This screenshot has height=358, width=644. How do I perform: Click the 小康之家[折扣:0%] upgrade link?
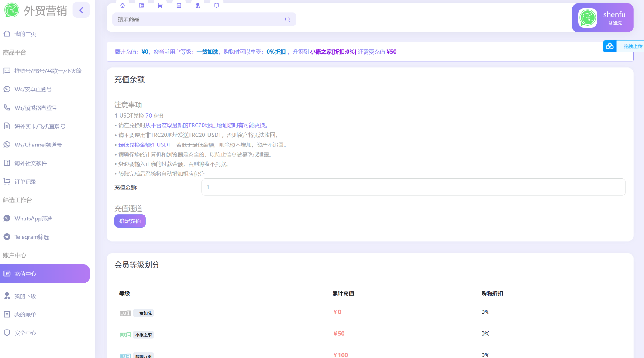tap(333, 52)
